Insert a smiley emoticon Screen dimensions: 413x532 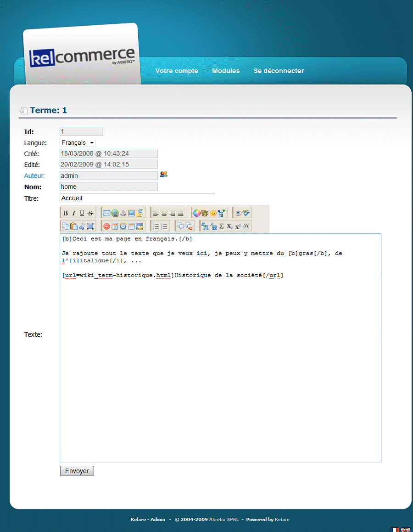pyautogui.click(x=213, y=213)
